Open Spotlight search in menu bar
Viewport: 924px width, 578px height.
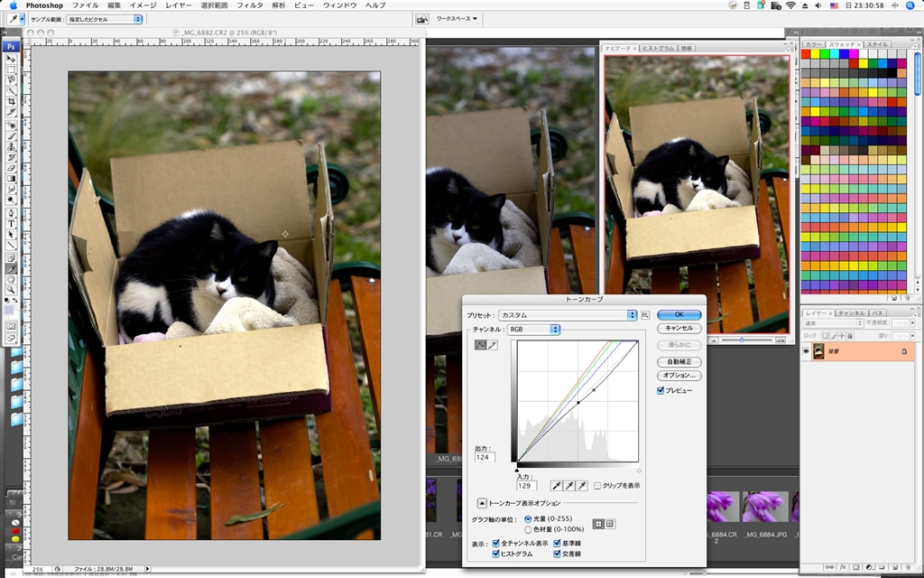tap(910, 5)
